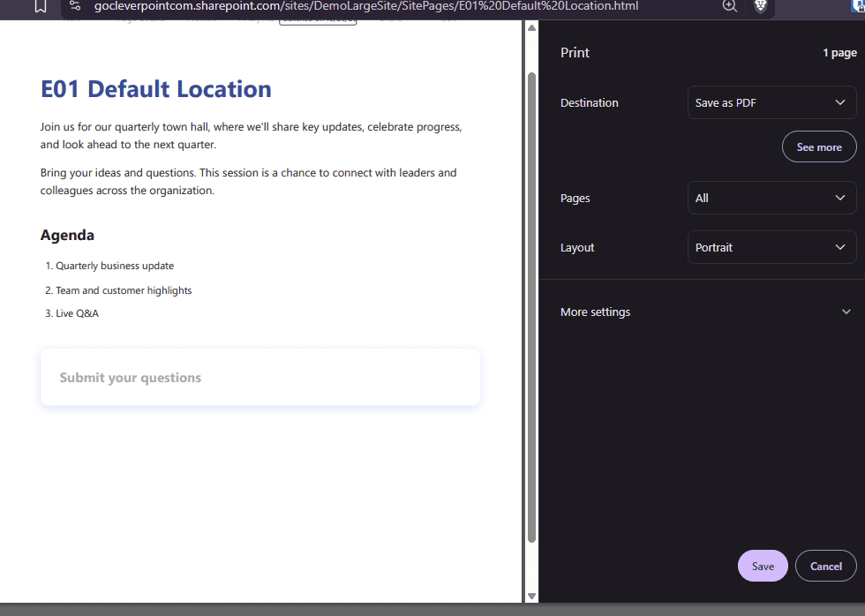Click the print preview scrollbar thumb
The height and width of the screenshot is (616, 865).
coord(531,307)
